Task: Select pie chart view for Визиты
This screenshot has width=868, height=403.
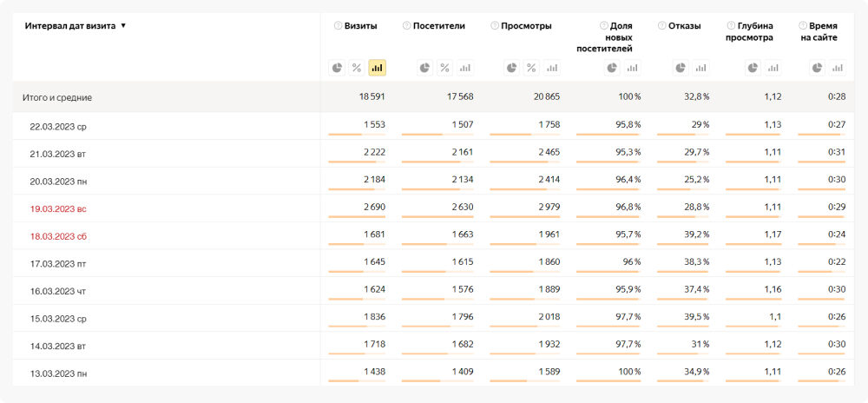Action: pyautogui.click(x=337, y=68)
